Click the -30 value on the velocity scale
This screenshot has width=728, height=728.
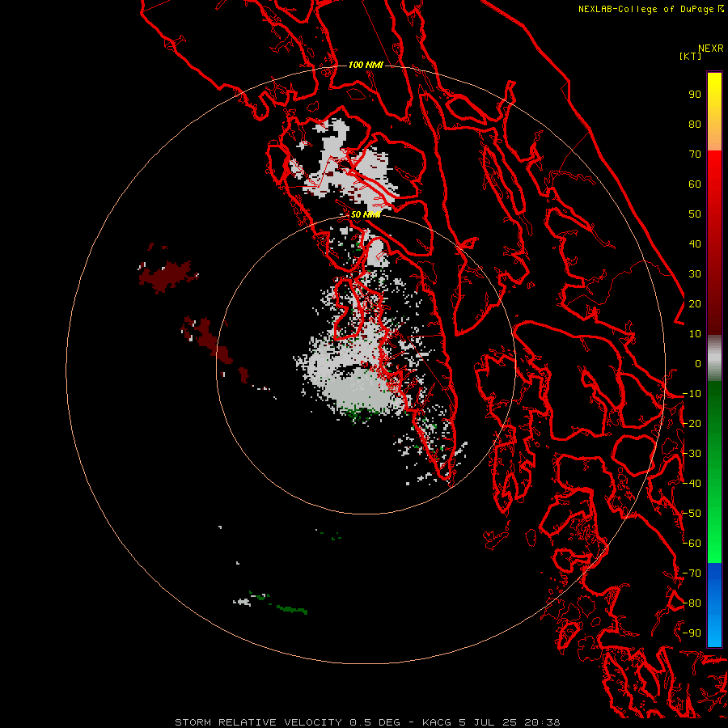(x=692, y=454)
